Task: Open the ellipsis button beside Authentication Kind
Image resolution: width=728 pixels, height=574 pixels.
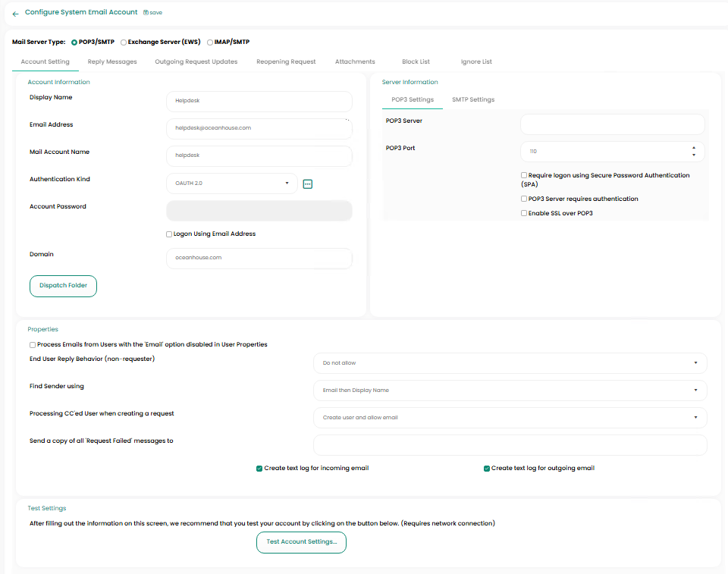Action: (308, 183)
